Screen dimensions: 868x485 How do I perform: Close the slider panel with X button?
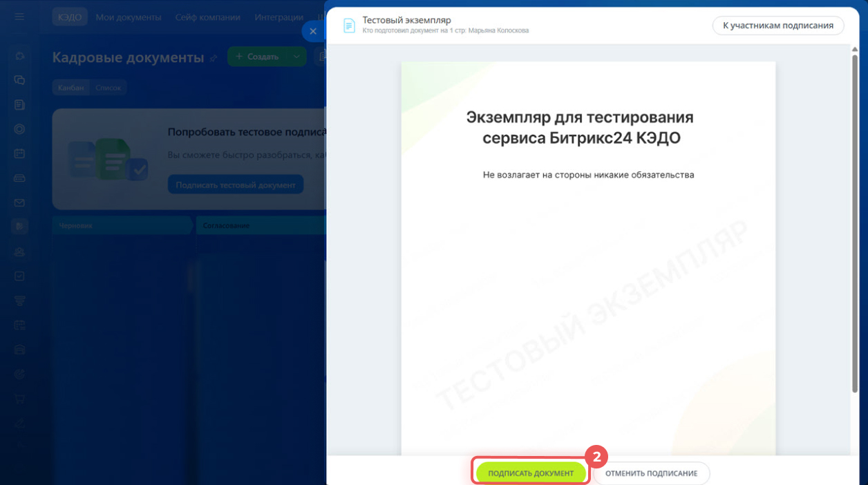(313, 31)
